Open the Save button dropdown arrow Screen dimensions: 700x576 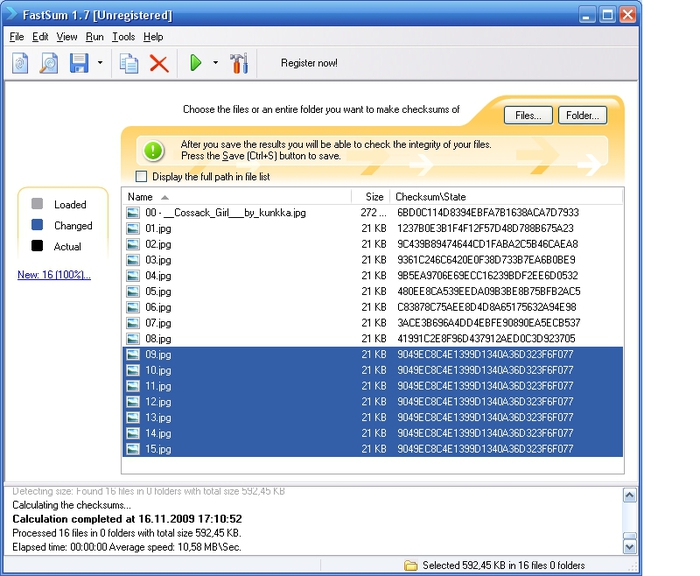coord(100,63)
